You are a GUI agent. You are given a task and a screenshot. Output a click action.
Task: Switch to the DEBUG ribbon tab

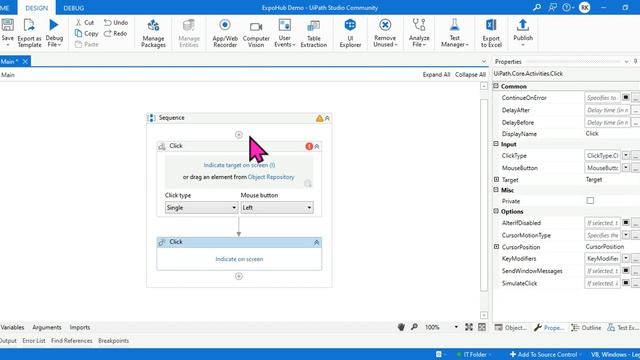(x=73, y=8)
